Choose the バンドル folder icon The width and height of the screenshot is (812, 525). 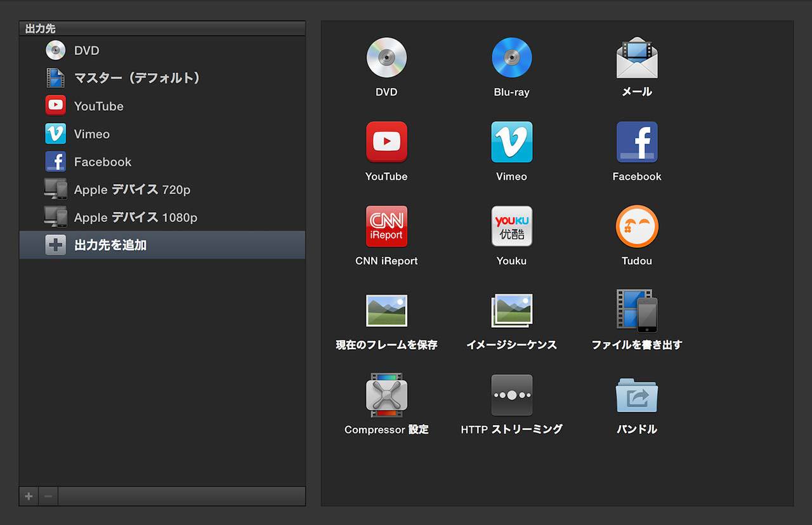(637, 395)
